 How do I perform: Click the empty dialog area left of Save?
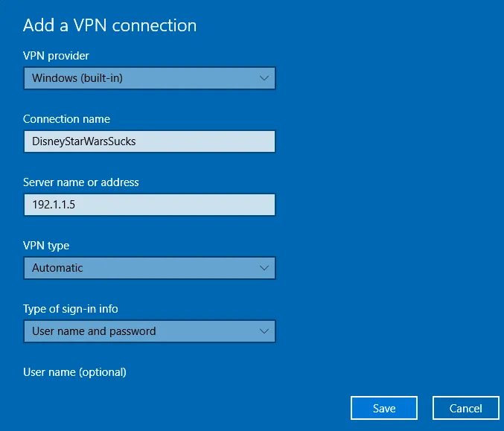coord(186,408)
